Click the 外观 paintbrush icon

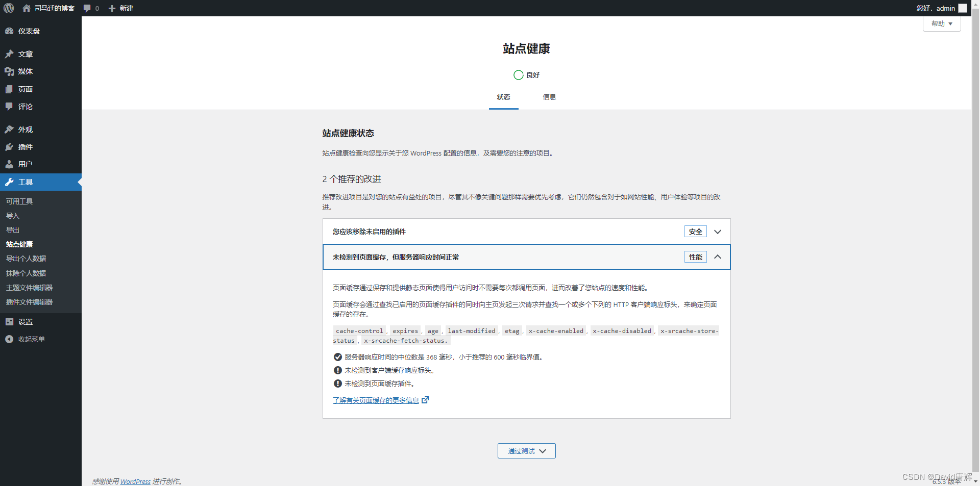(x=9, y=130)
